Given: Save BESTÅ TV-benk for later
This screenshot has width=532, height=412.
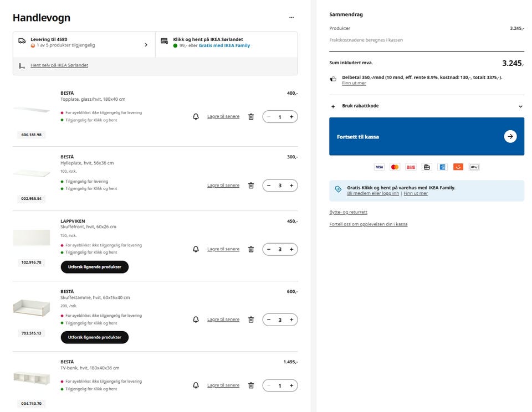Looking at the screenshot, I should [223, 385].
